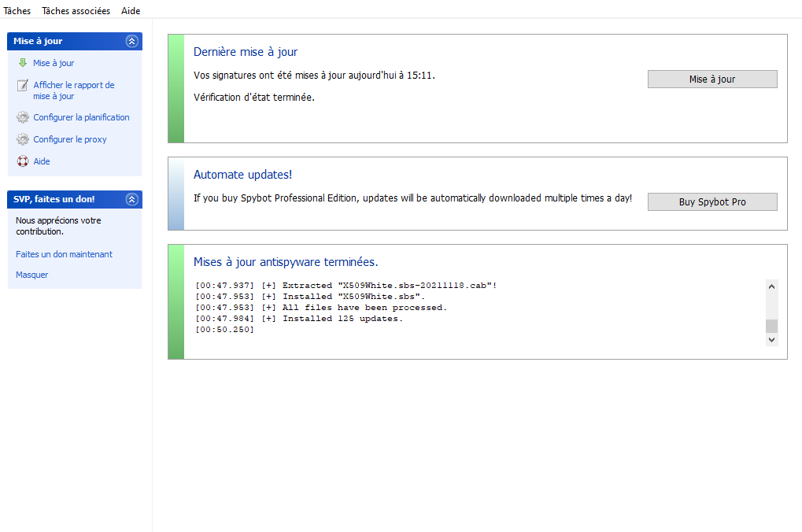The image size is (802, 532).
Task: Click the Spybot Professional Edition promo sentence
Action: click(412, 198)
